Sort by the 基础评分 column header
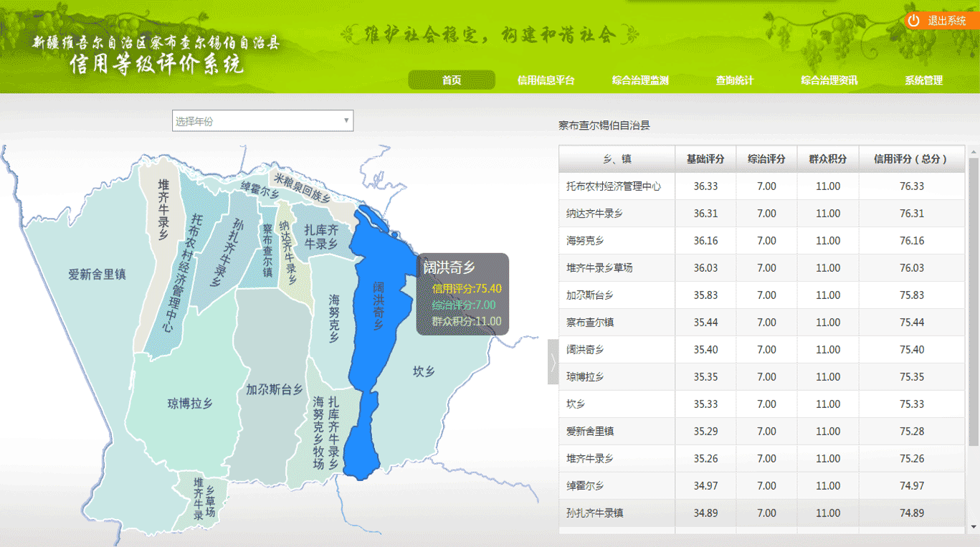The image size is (980, 547). click(x=706, y=159)
